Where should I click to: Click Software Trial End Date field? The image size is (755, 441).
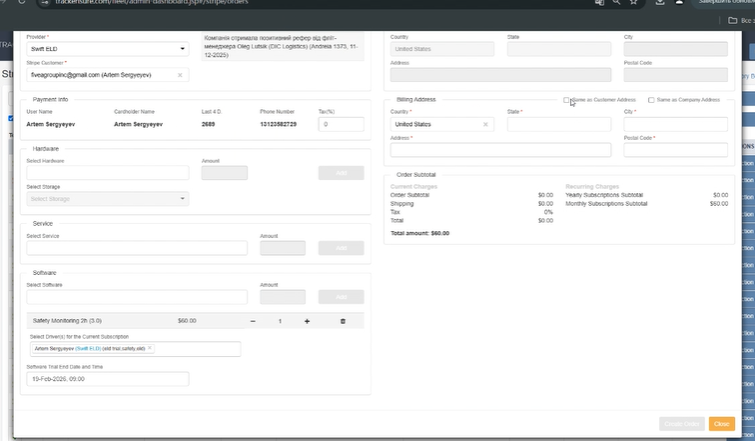(x=107, y=379)
